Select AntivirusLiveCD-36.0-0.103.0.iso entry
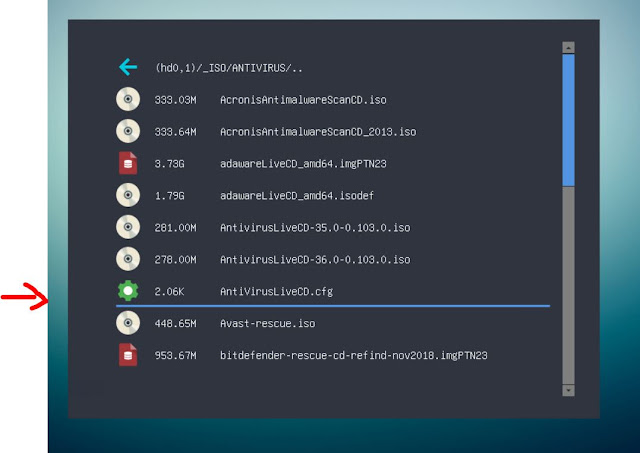 pos(315,260)
